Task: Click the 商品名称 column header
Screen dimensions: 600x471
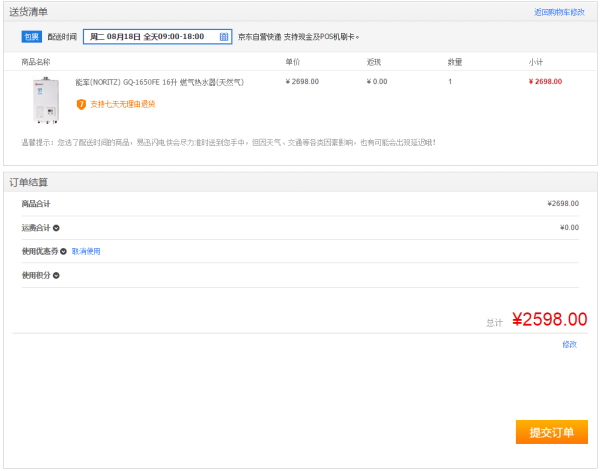Action: click(x=36, y=62)
